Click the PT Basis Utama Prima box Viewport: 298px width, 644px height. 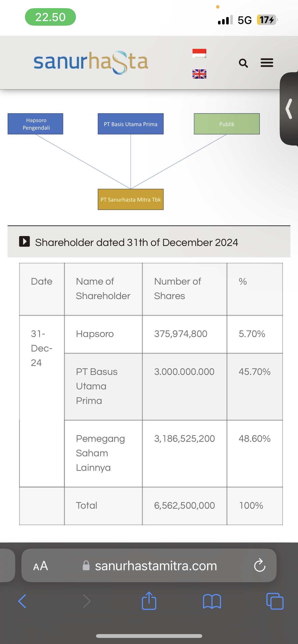130,124
